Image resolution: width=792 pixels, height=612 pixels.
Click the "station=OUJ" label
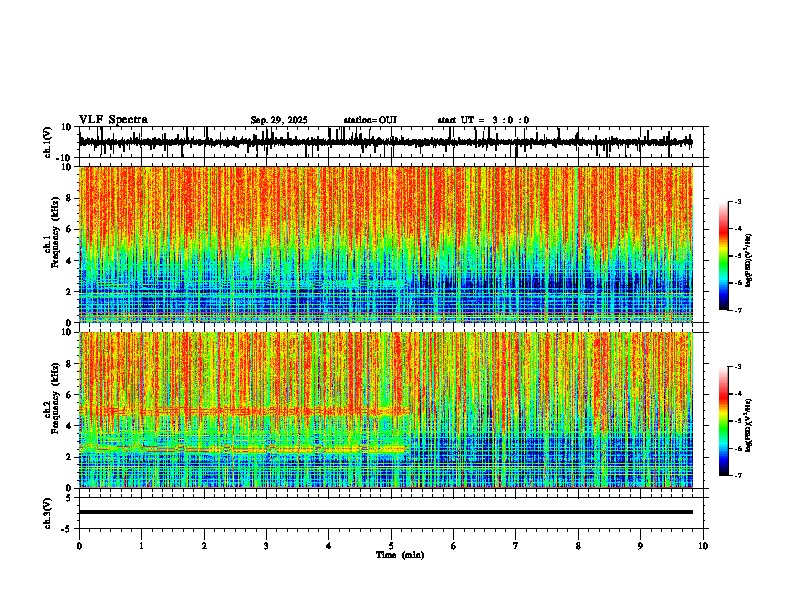370,120
